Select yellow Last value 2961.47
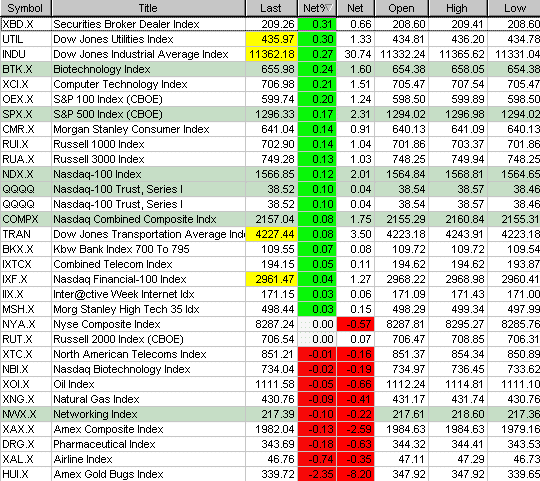The image size is (540, 481). tap(271, 279)
